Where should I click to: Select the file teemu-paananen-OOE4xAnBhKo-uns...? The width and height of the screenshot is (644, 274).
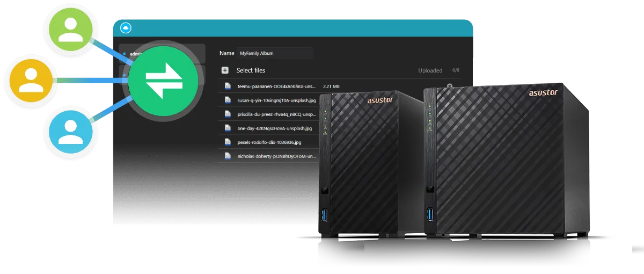point(276,86)
